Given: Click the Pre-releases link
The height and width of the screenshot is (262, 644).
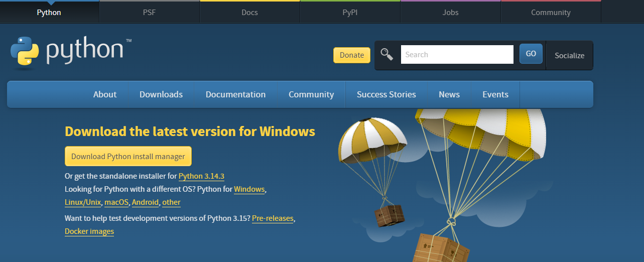Looking at the screenshot, I should pyautogui.click(x=273, y=219).
